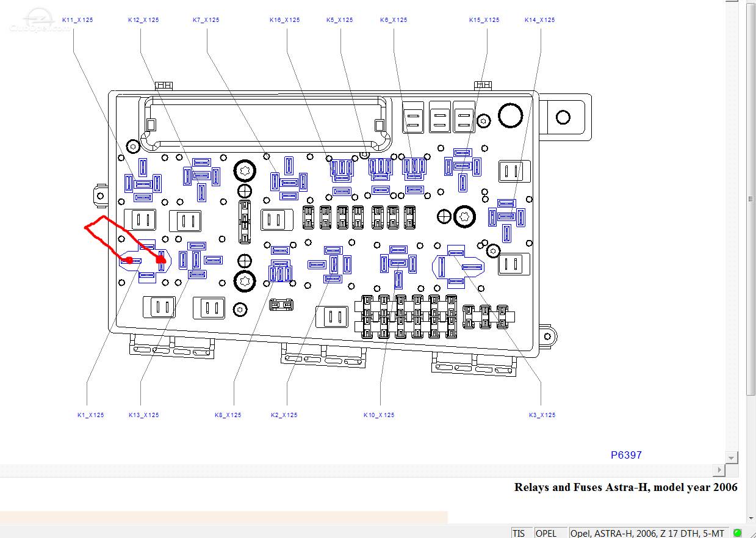Open the K8_X125 relay label
756x538 pixels.
pos(228,415)
